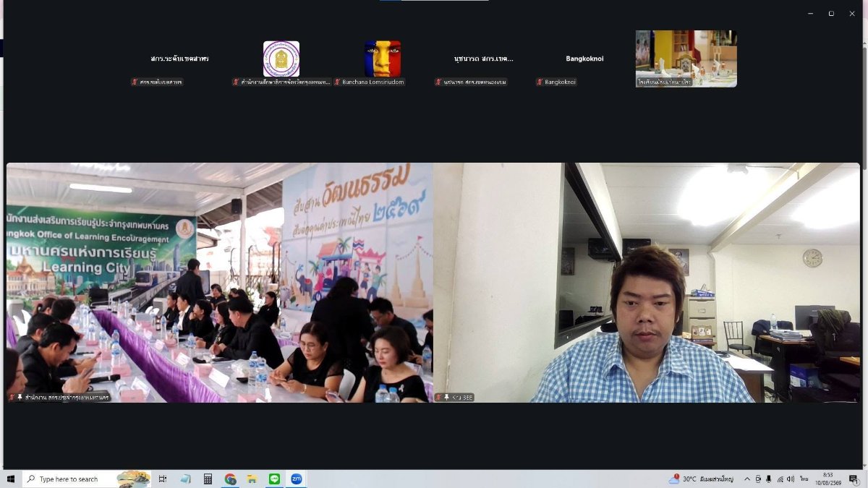Click the system tray microphone icon

768,479
